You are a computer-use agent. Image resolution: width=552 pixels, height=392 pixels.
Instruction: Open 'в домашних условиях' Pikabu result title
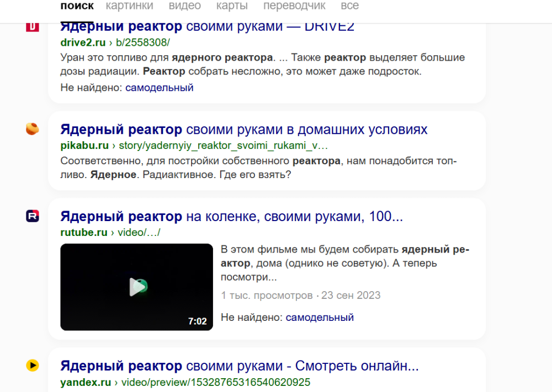coord(243,130)
